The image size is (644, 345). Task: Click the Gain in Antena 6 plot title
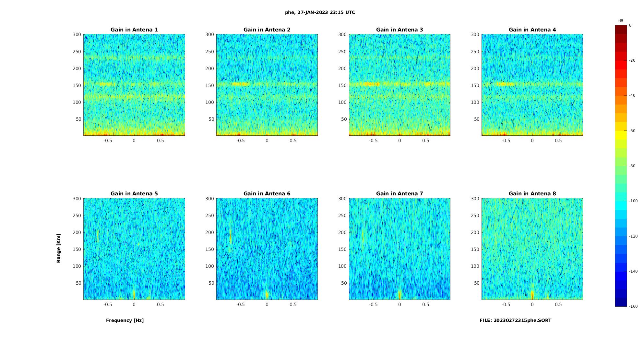pos(267,193)
